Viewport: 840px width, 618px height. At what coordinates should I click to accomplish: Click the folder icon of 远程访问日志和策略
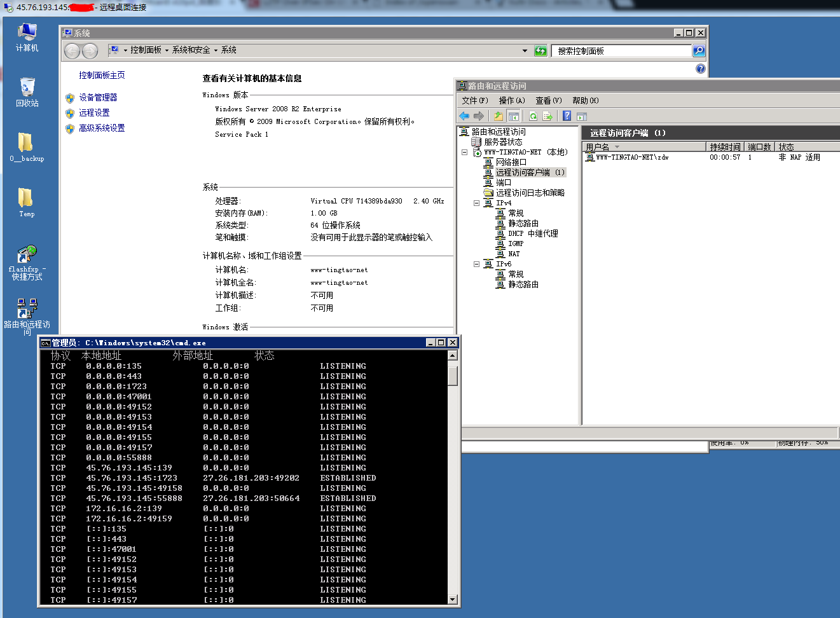pyautogui.click(x=488, y=193)
